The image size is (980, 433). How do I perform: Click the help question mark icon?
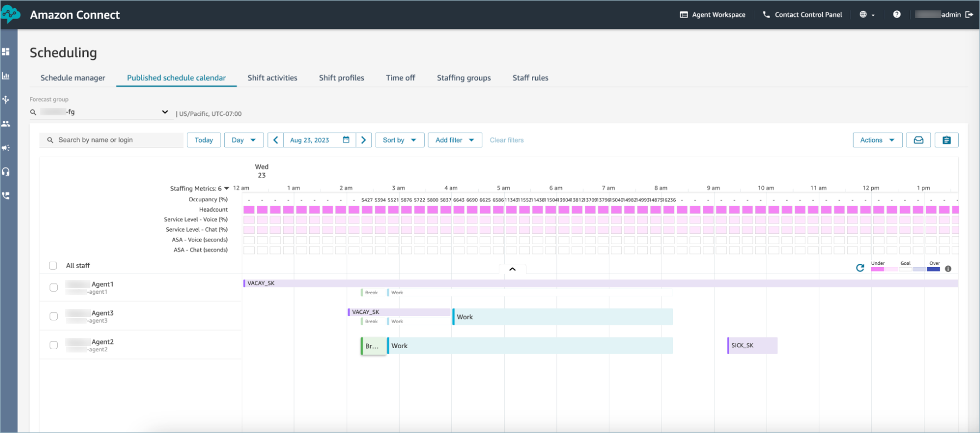897,15
